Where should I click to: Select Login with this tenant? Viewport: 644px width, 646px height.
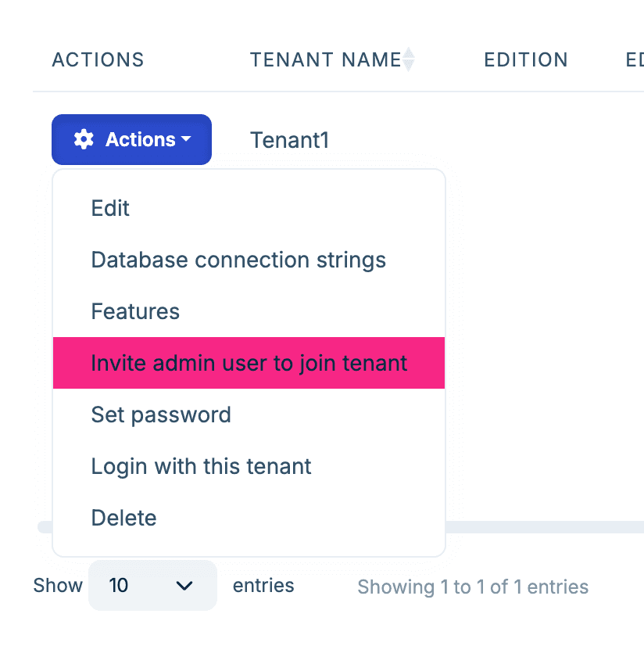click(x=201, y=466)
